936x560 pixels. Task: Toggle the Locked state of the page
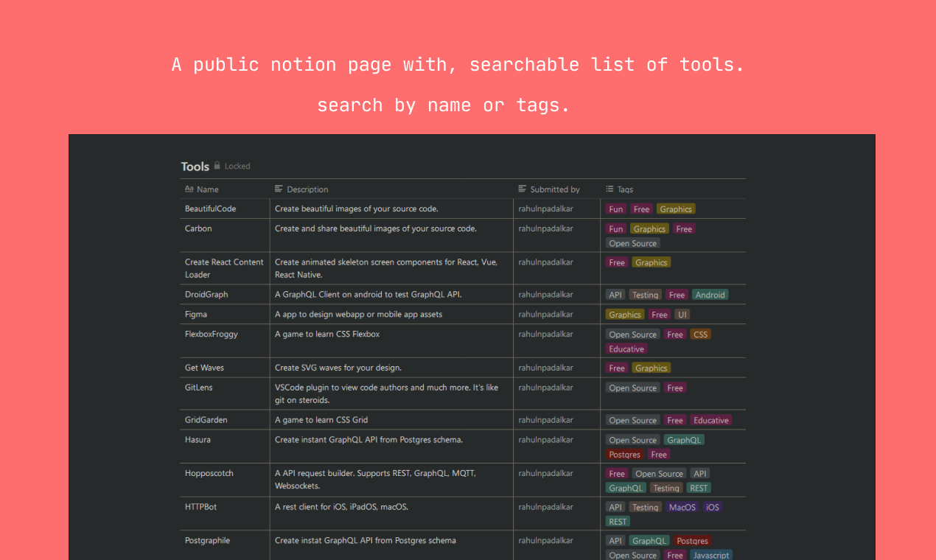pos(237,166)
